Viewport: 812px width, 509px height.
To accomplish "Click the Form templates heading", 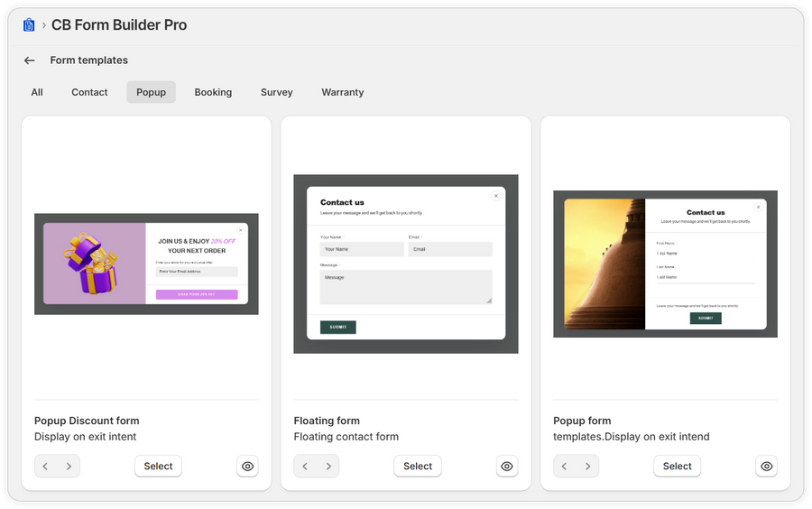I will pos(89,60).
